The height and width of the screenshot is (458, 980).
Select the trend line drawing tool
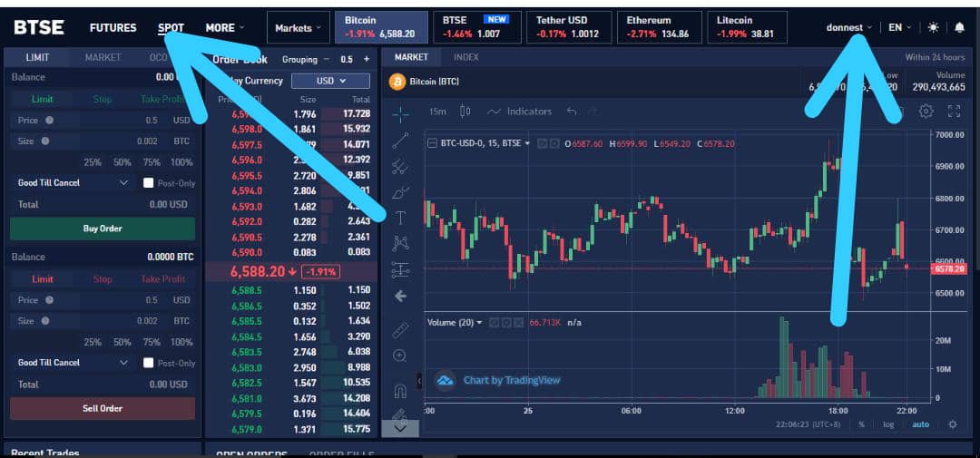click(400, 141)
